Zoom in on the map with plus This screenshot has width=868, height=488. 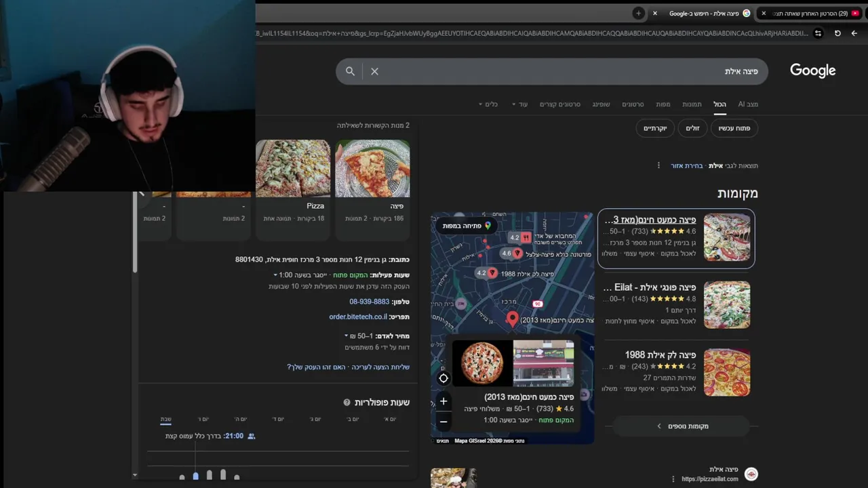click(x=443, y=401)
